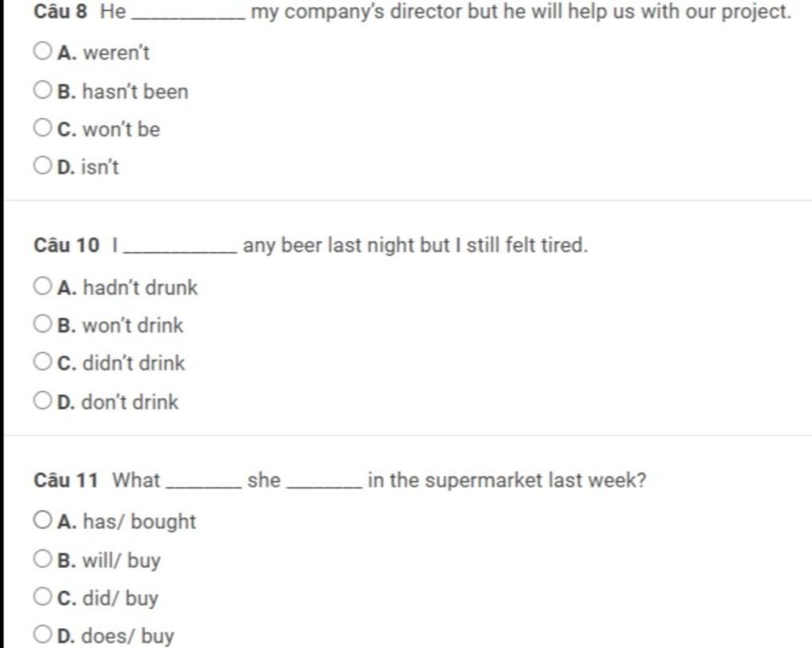Click the blank after "I" in Câu 10
Viewport: 812px width, 648px height.
coord(181,248)
